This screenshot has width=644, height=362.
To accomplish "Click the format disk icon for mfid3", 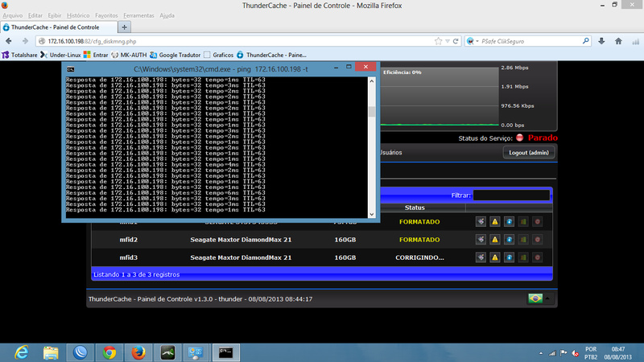I will click(481, 257).
